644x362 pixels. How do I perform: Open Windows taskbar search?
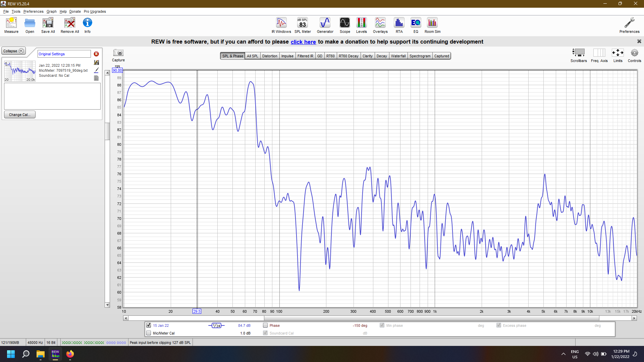(x=26, y=354)
